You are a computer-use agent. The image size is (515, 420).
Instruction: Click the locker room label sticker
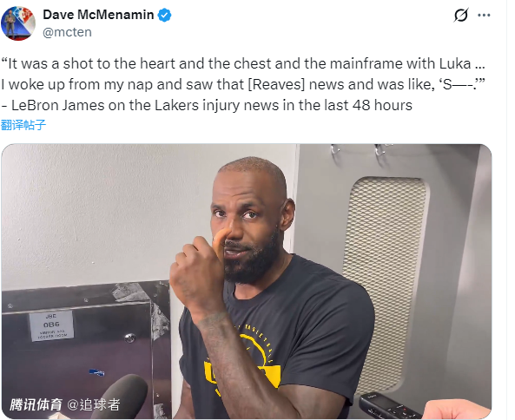pyautogui.click(x=51, y=325)
